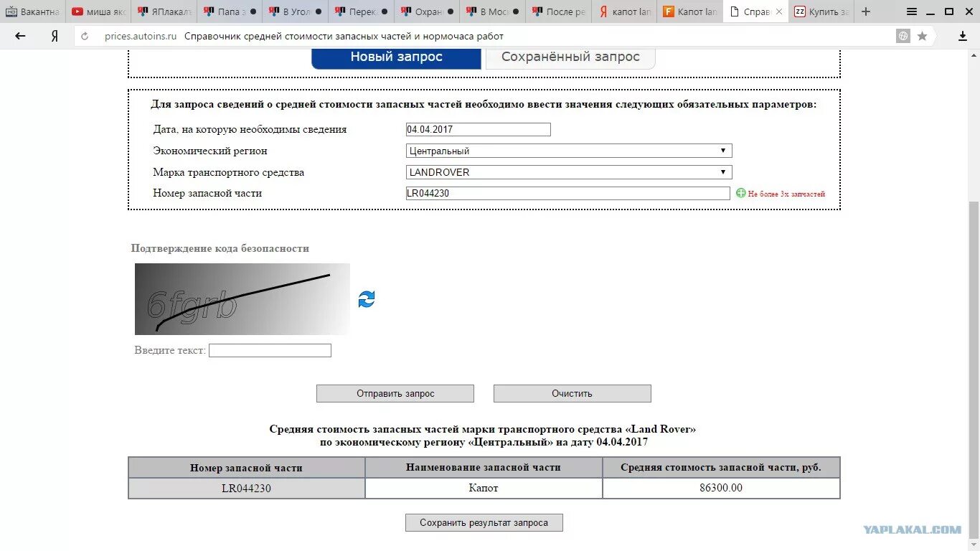Click the captcha image 6fgrb
980x551 pixels.
click(242, 299)
